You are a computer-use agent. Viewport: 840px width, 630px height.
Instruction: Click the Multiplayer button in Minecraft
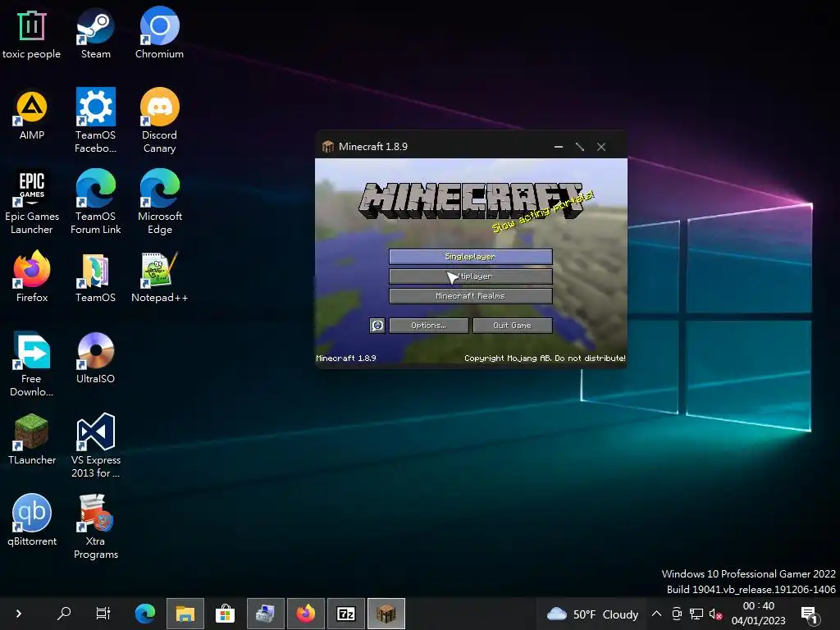(470, 276)
